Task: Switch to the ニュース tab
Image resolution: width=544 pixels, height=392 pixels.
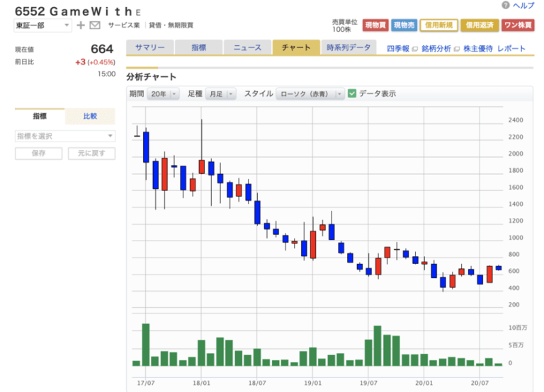Action: click(247, 48)
